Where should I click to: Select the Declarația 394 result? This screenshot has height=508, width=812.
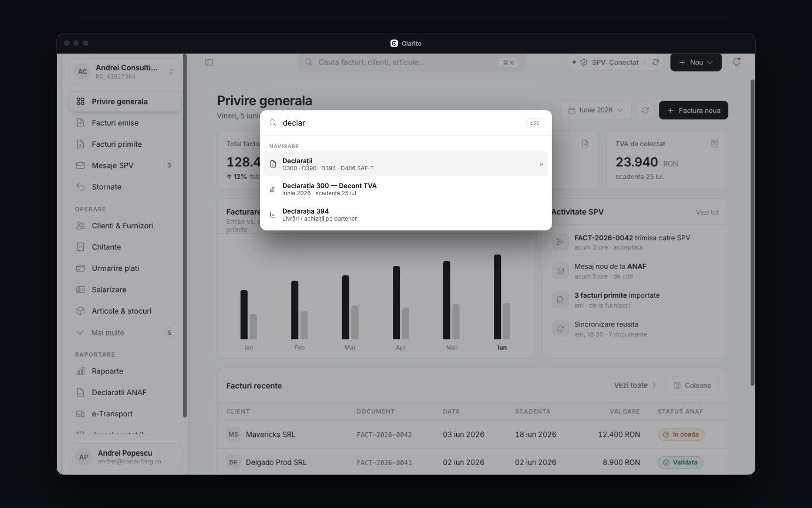406,214
